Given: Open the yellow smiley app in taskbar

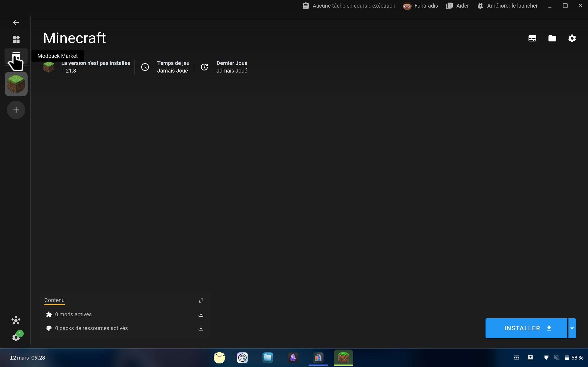Looking at the screenshot, I should coord(219,358).
